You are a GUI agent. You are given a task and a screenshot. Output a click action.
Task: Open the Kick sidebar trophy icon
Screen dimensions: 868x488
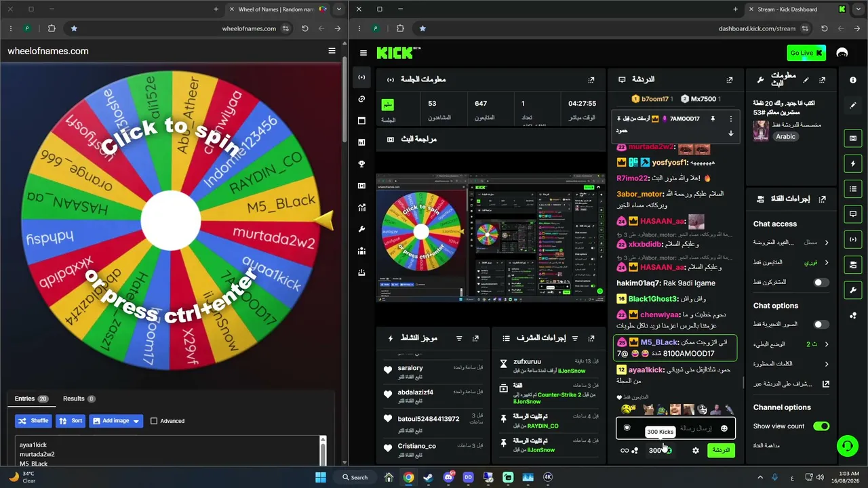361,164
